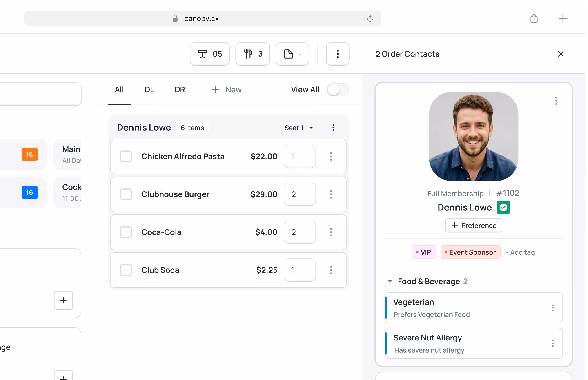Edit Chicken Alfredo Pasta quantity field

(300, 157)
